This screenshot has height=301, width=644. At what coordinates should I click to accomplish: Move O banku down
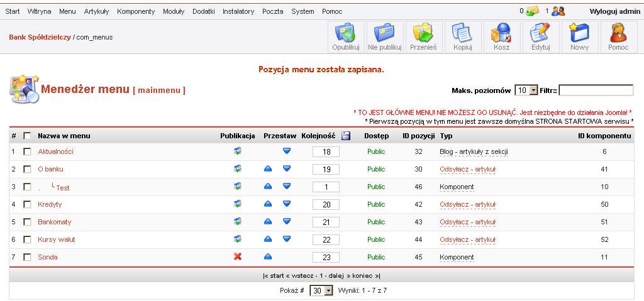pyautogui.click(x=287, y=169)
